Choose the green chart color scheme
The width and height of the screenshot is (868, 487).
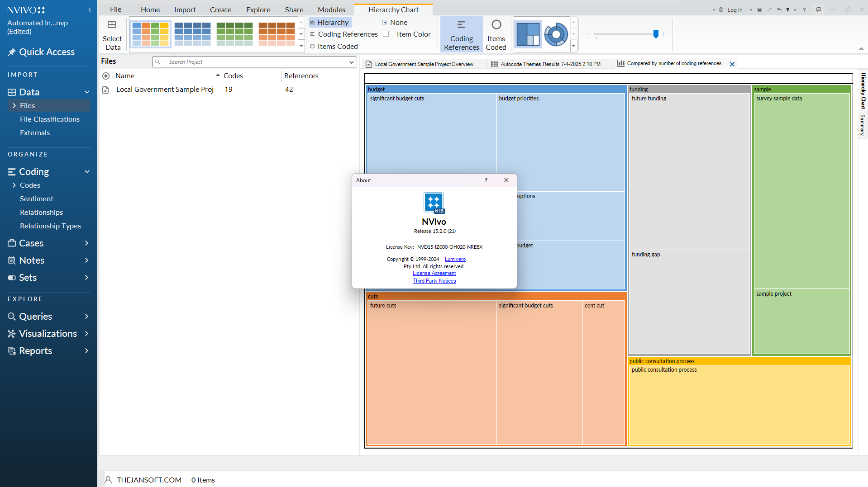pos(234,34)
